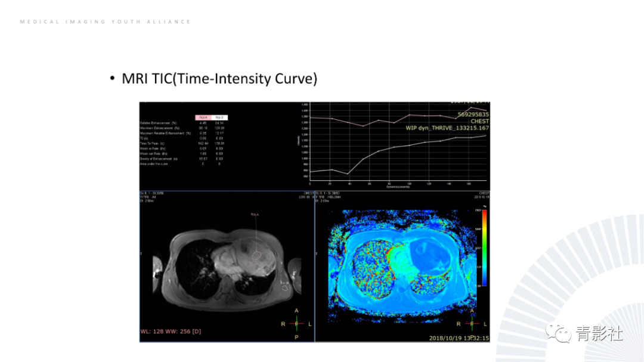Select the pink Roi A column header
The width and height of the screenshot is (644, 362).
point(203,117)
